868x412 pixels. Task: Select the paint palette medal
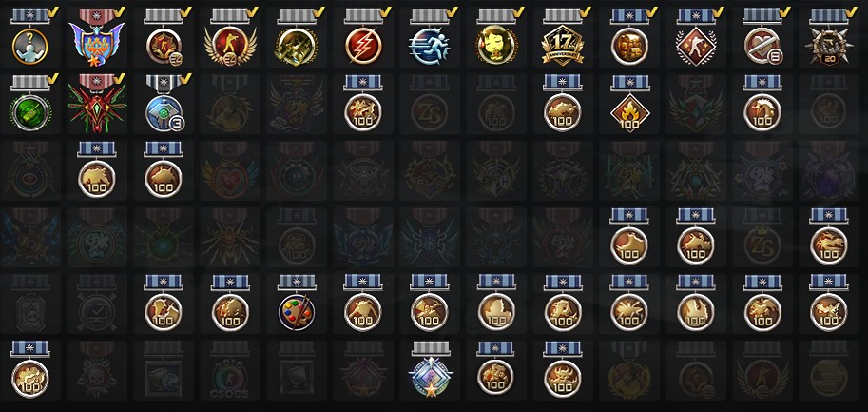297,304
